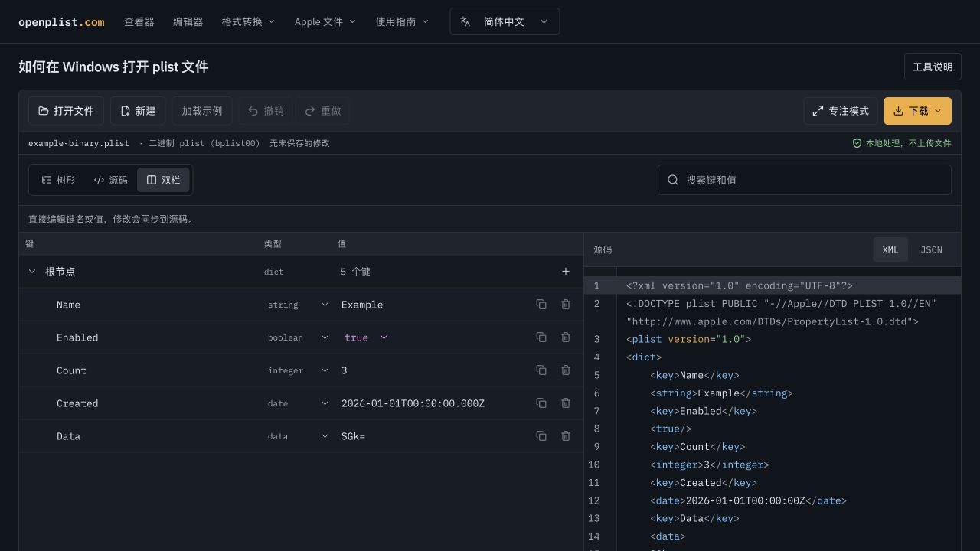Open the Apple 文件 menu

(325, 21)
